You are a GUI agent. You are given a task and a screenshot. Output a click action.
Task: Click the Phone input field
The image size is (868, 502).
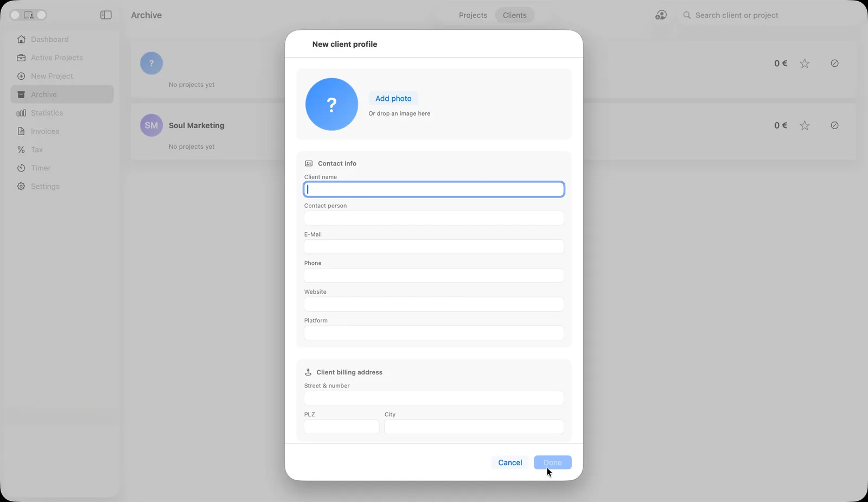(x=434, y=275)
